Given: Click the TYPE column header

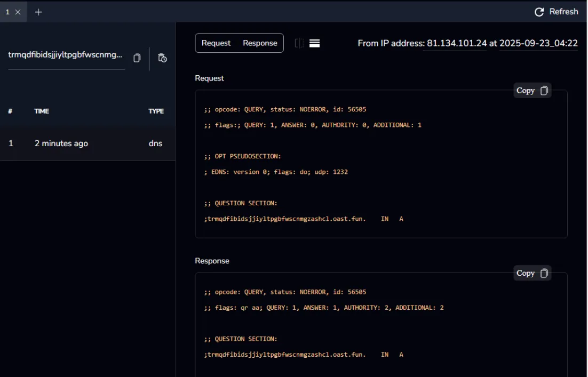Looking at the screenshot, I should (x=156, y=111).
